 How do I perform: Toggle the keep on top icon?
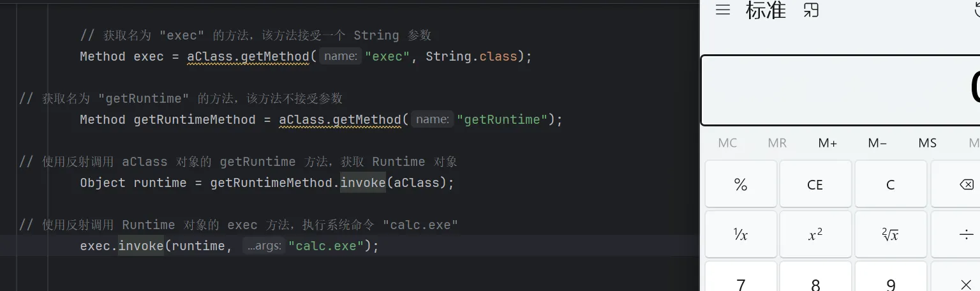(x=811, y=10)
